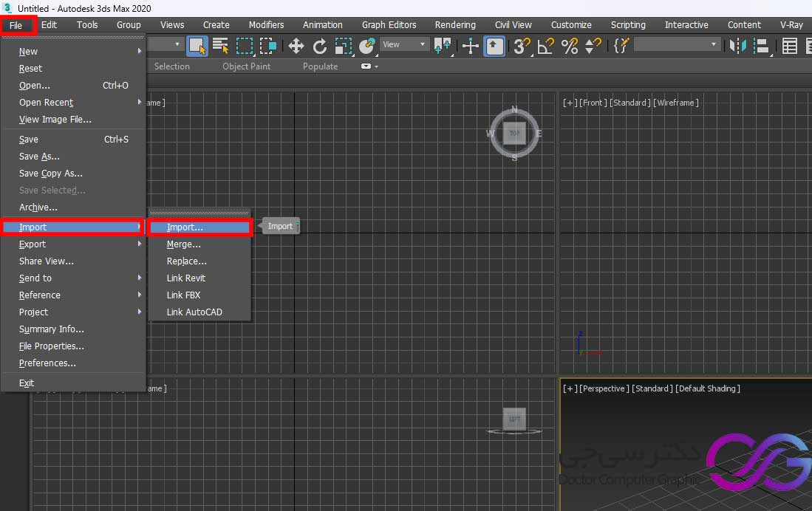Expand the Export submenu
This screenshot has height=511, width=812.
[x=73, y=244]
